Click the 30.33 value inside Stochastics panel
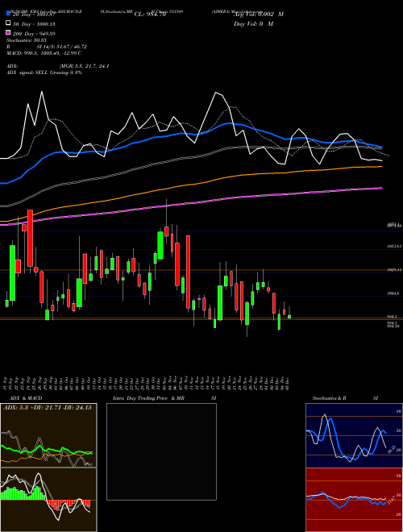This screenshot has height=532, width=403. (391, 450)
